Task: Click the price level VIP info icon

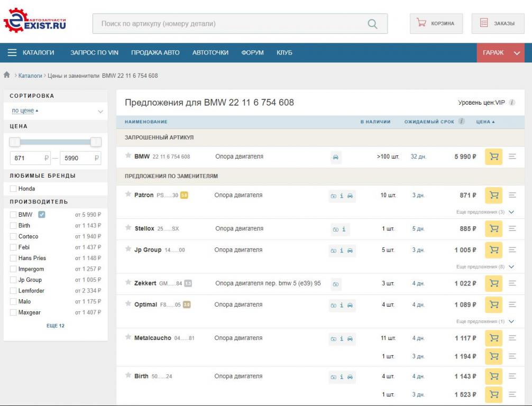Action: 512,103
